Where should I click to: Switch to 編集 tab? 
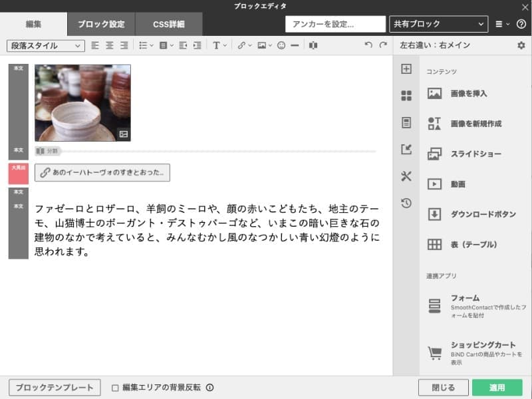pyautogui.click(x=34, y=24)
